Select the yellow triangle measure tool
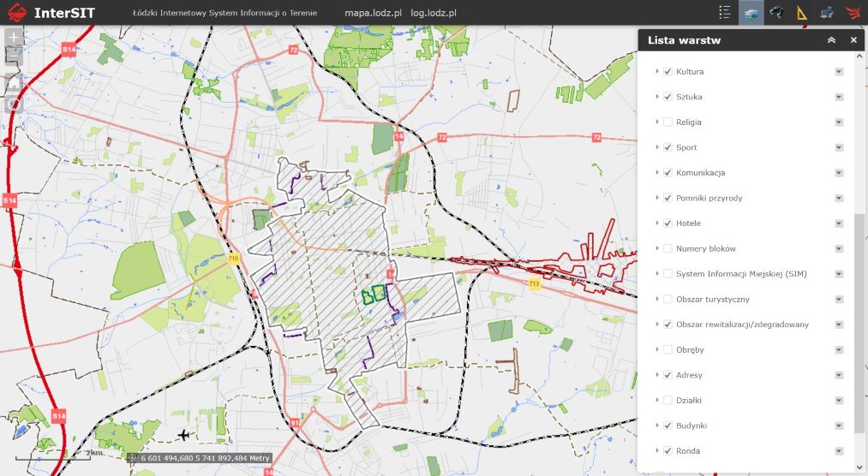This screenshot has height=476, width=868. (x=801, y=13)
